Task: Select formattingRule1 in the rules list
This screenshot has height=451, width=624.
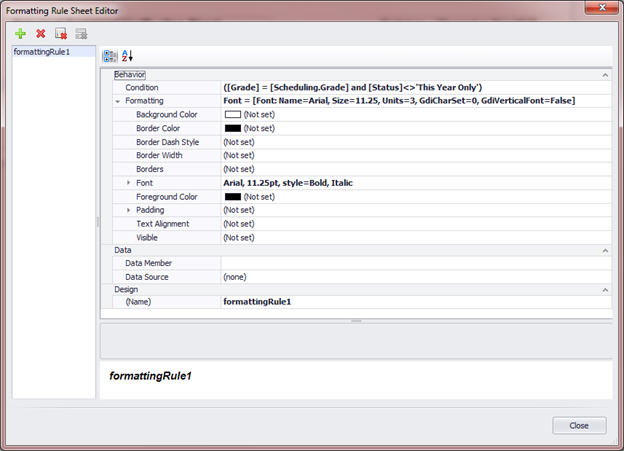Action: tap(41, 51)
